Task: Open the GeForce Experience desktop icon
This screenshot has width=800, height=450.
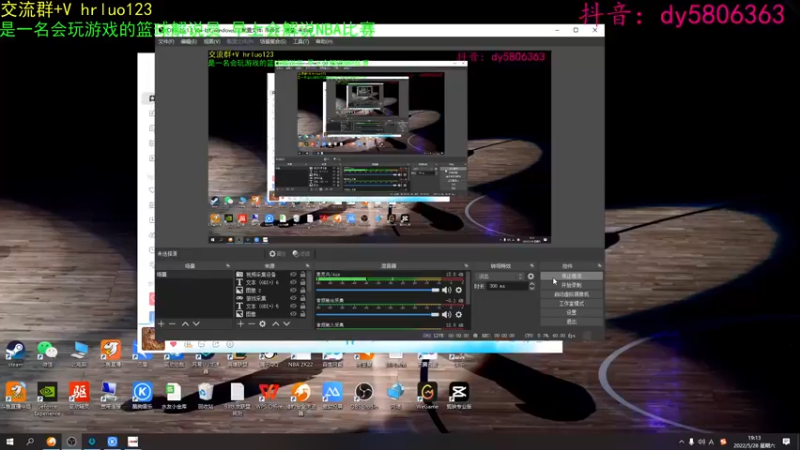Action: point(47,397)
